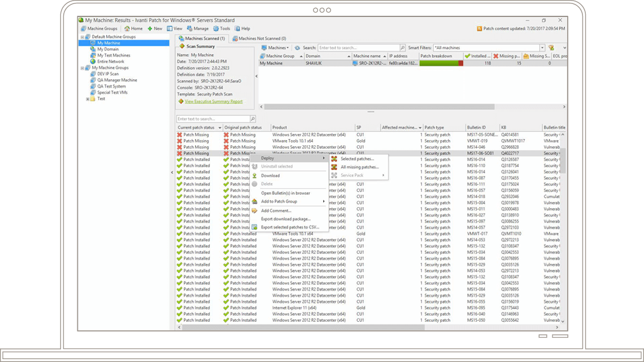Click the filter edit icon beside Smart Filters
Image resolution: width=644 pixels, height=362 pixels.
(551, 48)
